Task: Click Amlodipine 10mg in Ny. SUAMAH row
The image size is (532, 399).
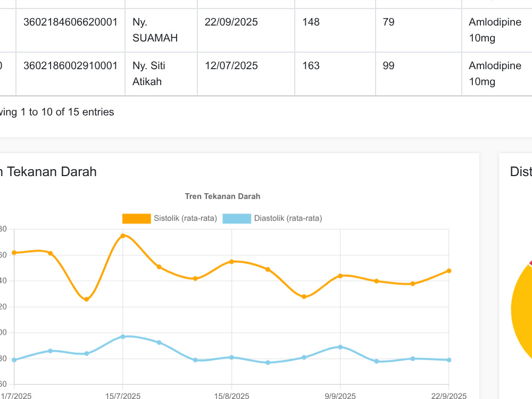Action: pos(495,30)
